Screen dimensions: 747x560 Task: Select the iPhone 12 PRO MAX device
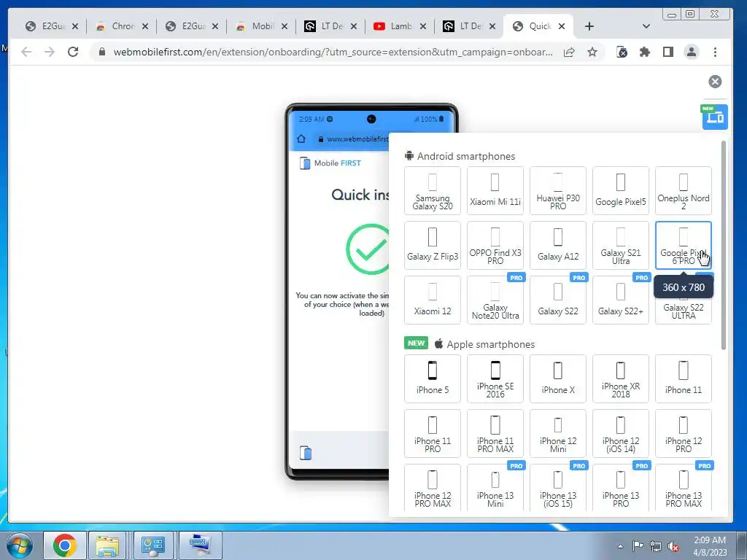[x=432, y=488]
